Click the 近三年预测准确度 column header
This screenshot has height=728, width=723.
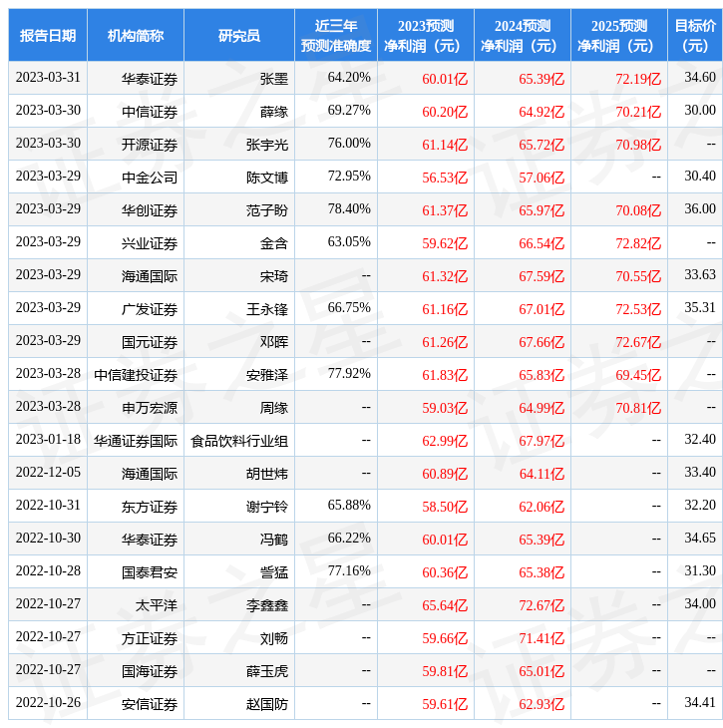pyautogui.click(x=336, y=35)
